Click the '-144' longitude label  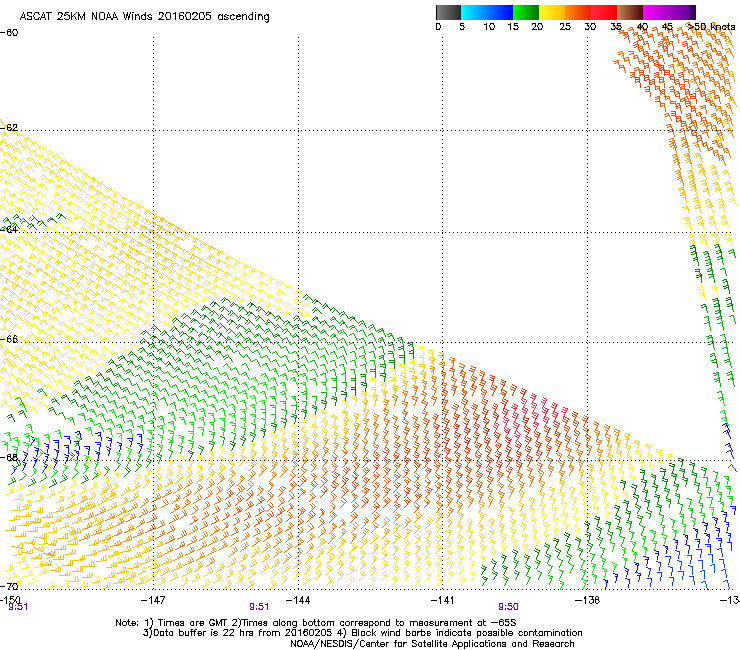click(x=298, y=600)
